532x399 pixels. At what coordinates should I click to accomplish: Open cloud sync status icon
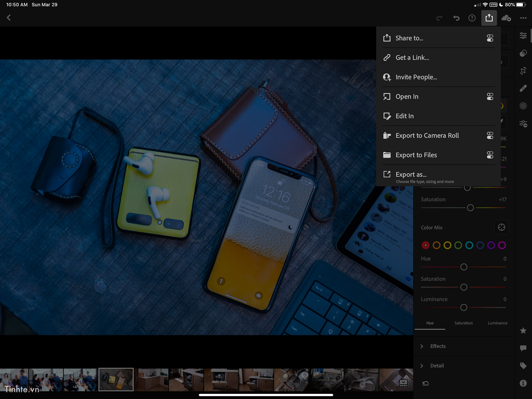506,18
